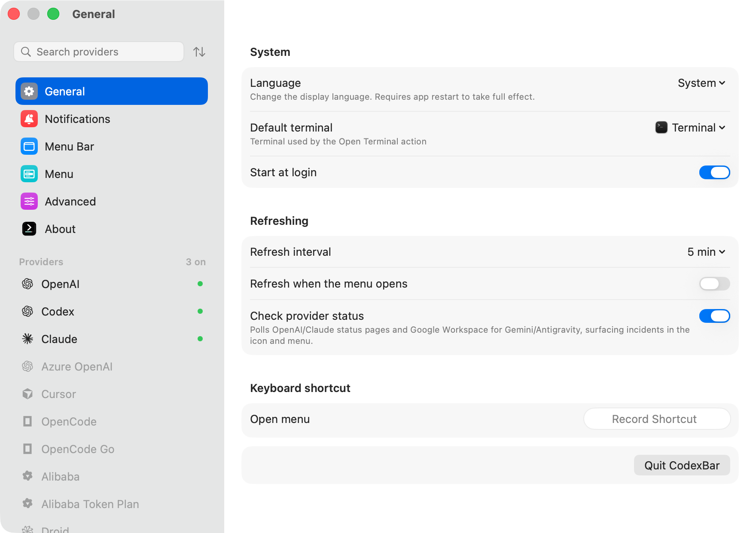Click the search magnifier icon

click(x=26, y=52)
